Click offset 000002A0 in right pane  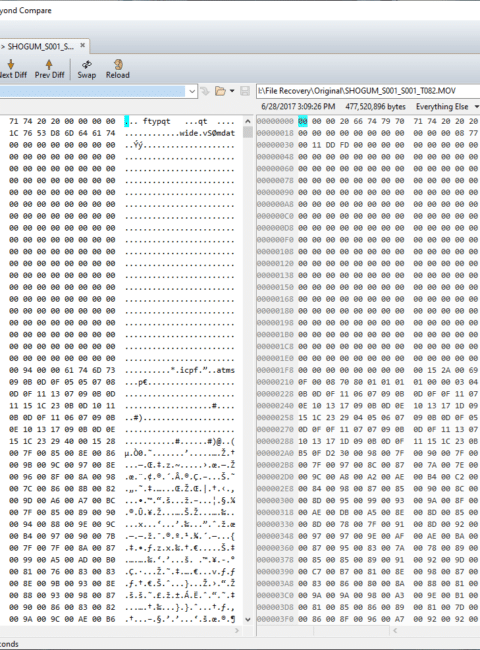[x=275, y=453]
